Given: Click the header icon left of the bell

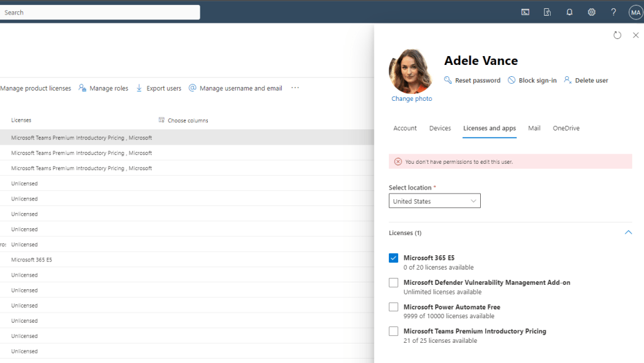Looking at the screenshot, I should 547,12.
